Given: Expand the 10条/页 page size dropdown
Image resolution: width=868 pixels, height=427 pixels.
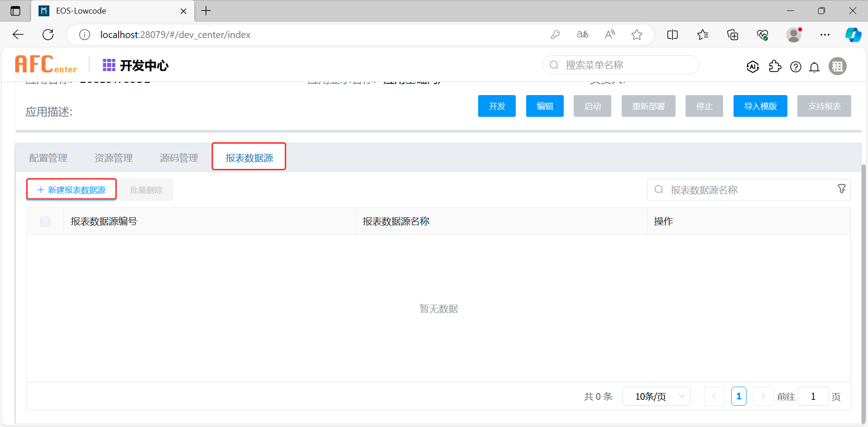Looking at the screenshot, I should (656, 397).
